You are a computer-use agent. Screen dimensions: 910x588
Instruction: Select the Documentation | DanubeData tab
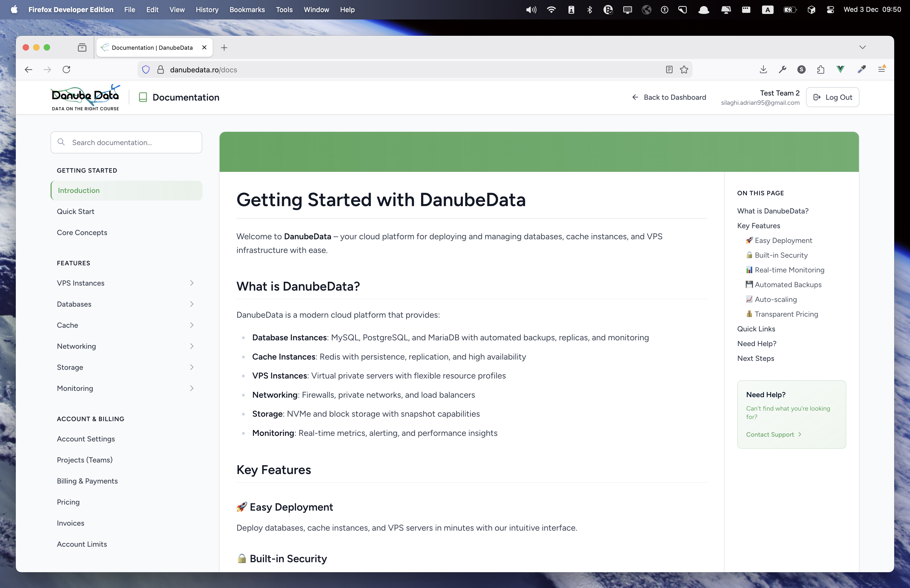click(152, 47)
